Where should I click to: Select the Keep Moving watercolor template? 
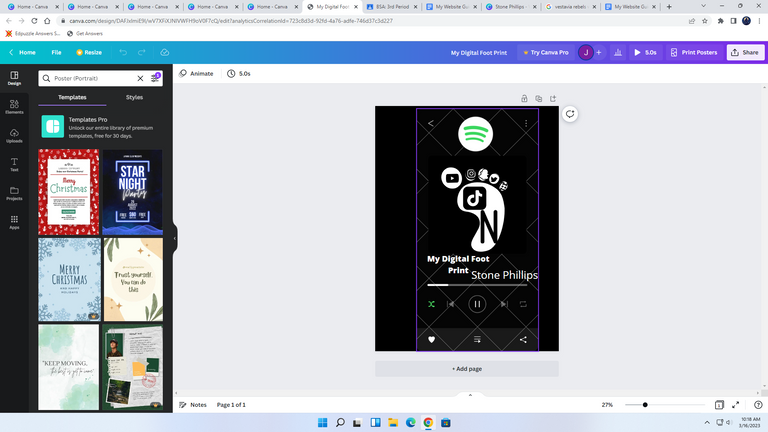point(69,367)
